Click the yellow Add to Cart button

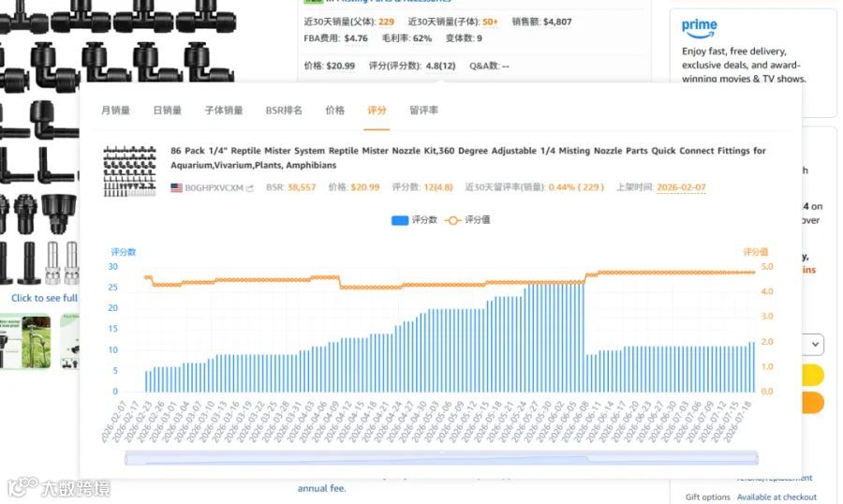pos(812,375)
